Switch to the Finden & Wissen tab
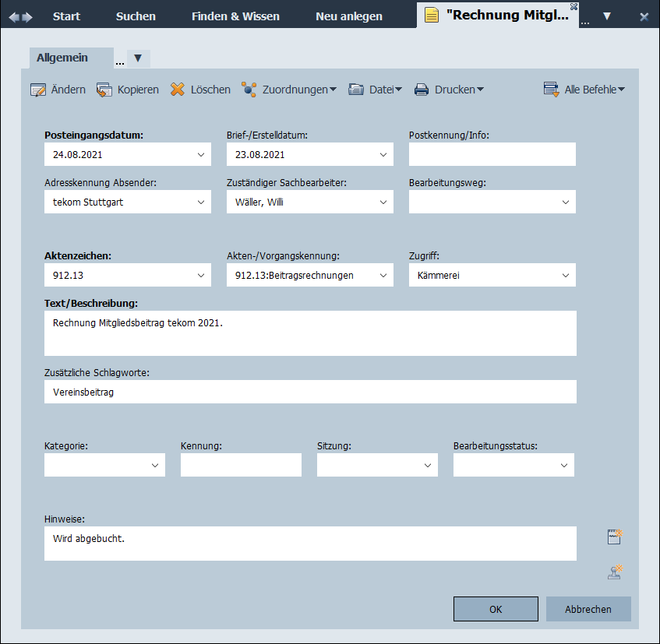Screen dimensions: 660x644 click(x=235, y=16)
